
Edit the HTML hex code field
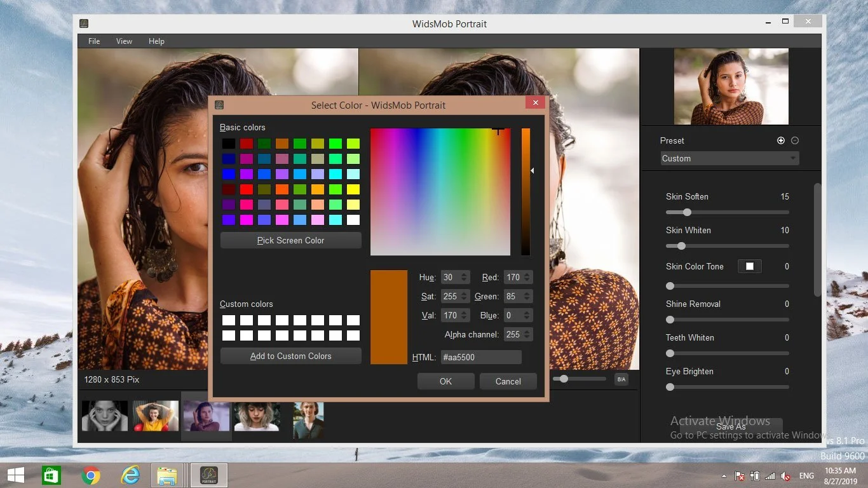[481, 357]
